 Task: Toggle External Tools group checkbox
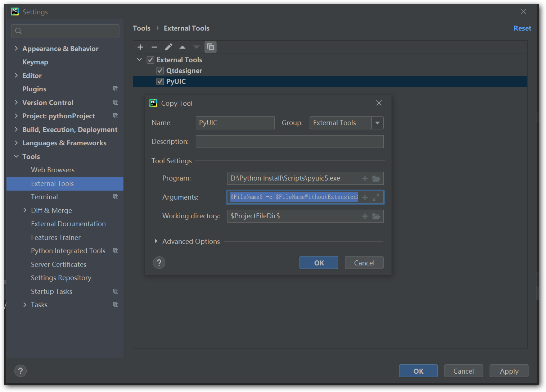click(x=150, y=60)
